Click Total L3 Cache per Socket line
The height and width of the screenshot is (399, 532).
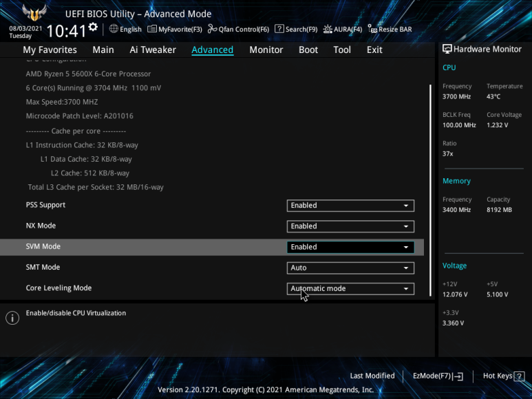coord(96,187)
